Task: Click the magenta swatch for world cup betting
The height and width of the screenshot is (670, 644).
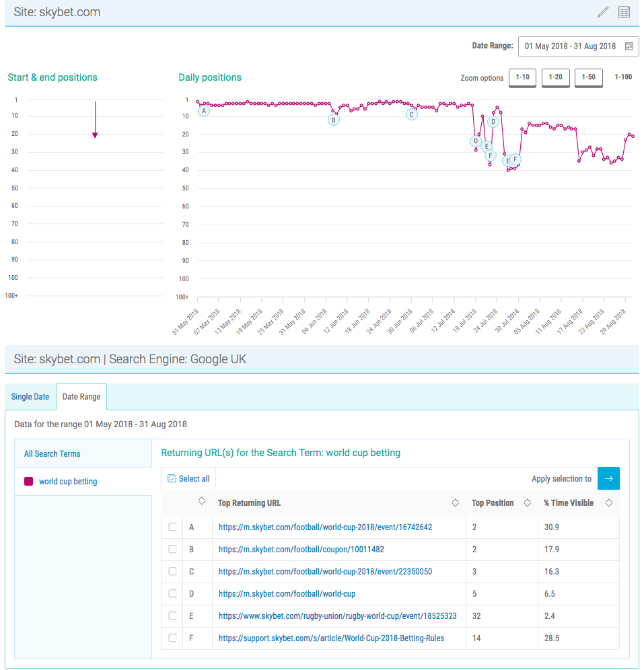Action: 29,482
